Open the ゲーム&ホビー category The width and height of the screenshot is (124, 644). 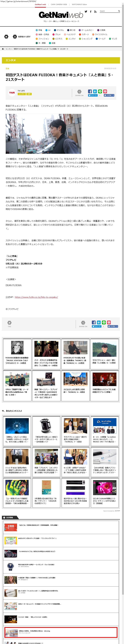[x=87, y=30]
